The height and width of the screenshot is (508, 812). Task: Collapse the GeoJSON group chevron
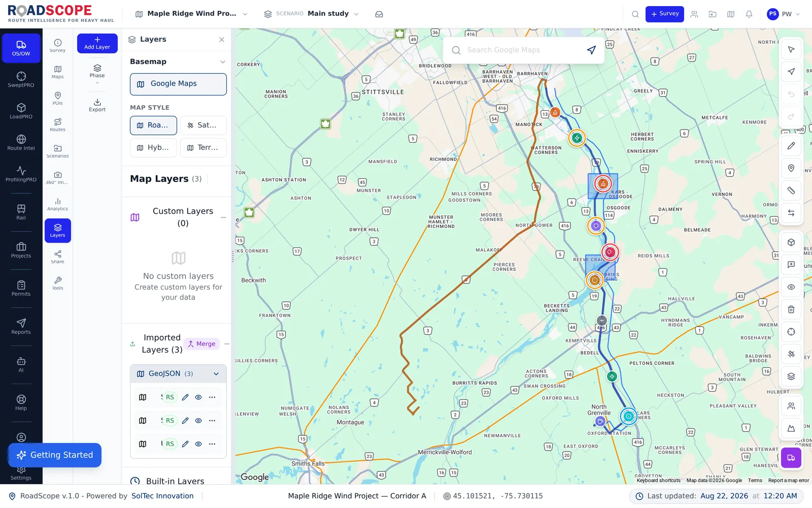coord(216,374)
